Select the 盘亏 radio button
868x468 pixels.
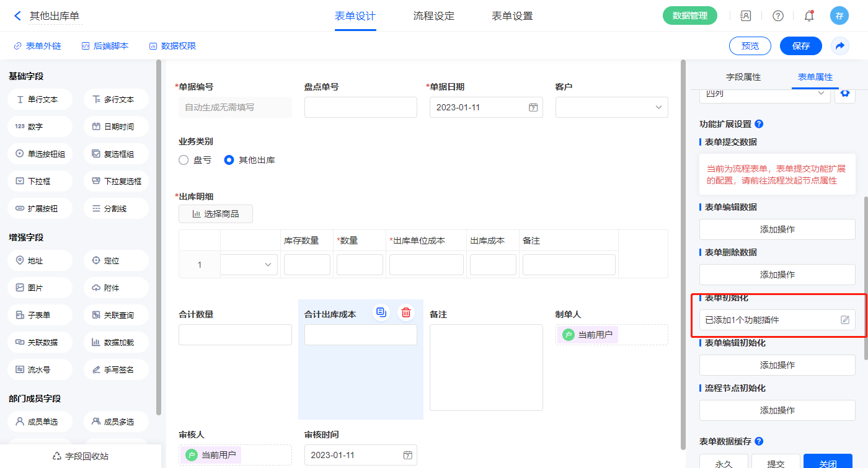tap(184, 160)
